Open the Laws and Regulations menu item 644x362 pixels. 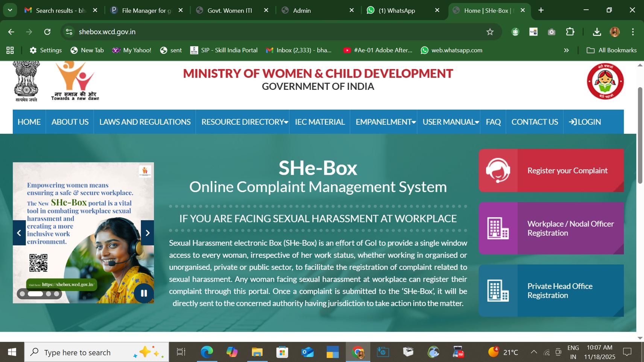click(x=145, y=122)
